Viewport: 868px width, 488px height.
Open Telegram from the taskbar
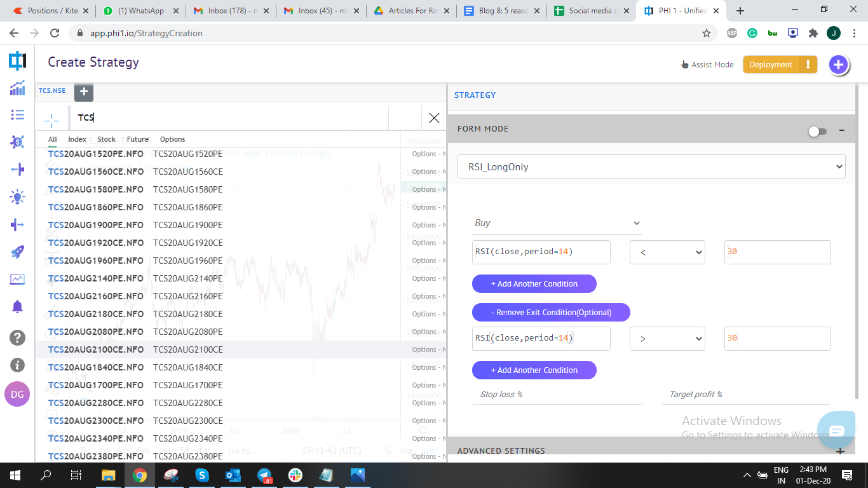point(265,475)
